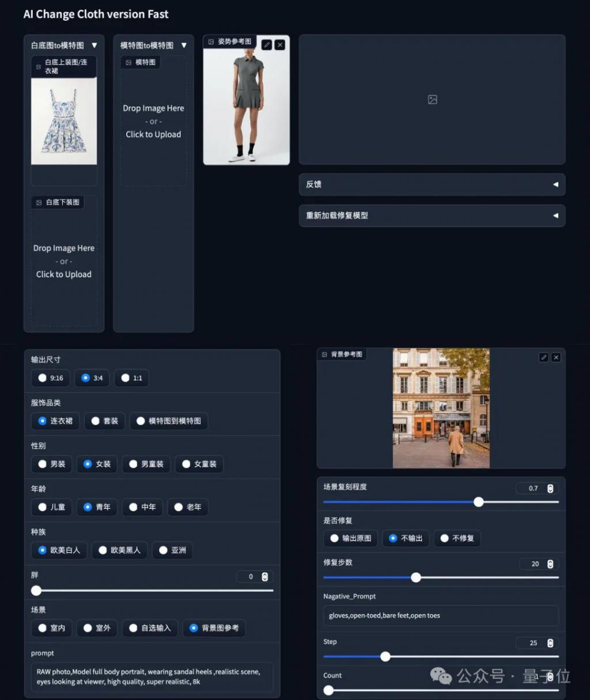The image size is (590, 700).
Task: Pick 老年 age option
Action: pyautogui.click(x=188, y=507)
